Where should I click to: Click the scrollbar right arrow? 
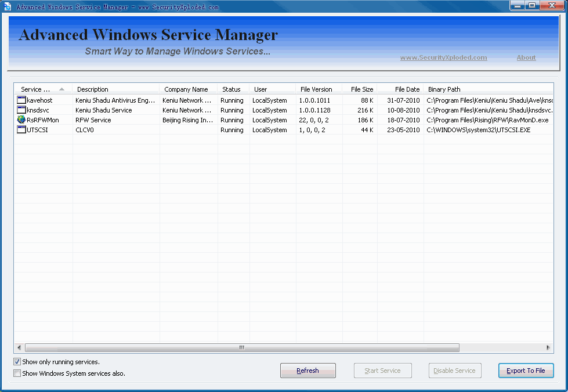click(x=548, y=347)
